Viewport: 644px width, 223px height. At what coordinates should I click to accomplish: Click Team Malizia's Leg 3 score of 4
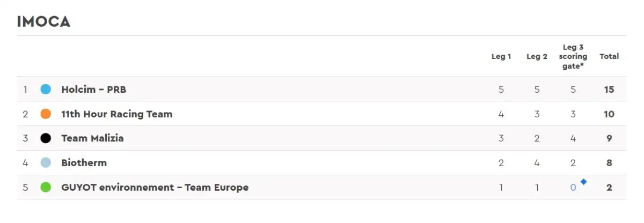573,138
